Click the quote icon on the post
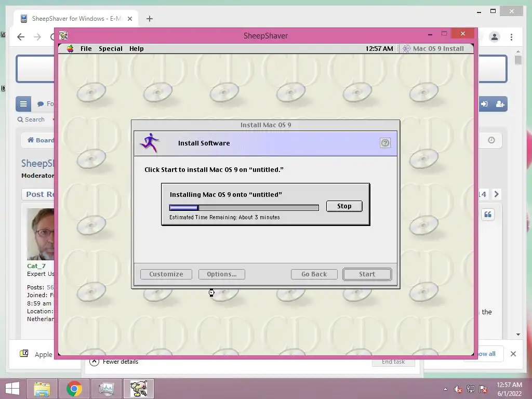This screenshot has height=399, width=532. (488, 215)
